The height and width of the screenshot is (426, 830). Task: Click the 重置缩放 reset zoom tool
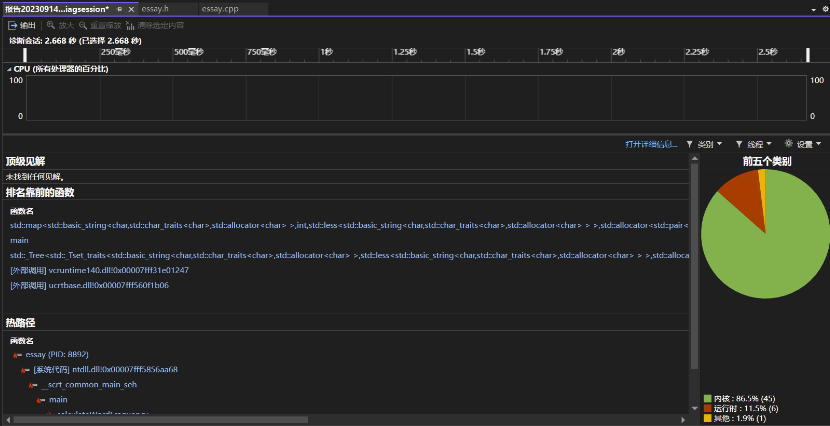tap(100, 25)
